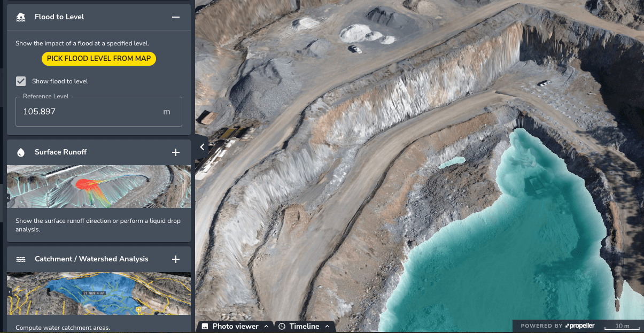Click the Timeline clock icon
Viewport: 644px width, 333px height.
[282, 326]
